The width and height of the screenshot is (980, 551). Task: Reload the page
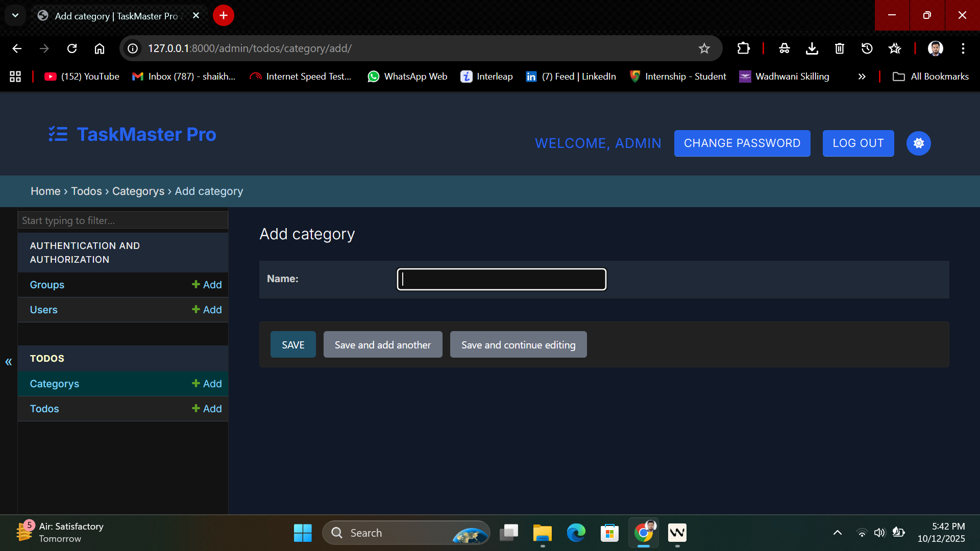(72, 48)
